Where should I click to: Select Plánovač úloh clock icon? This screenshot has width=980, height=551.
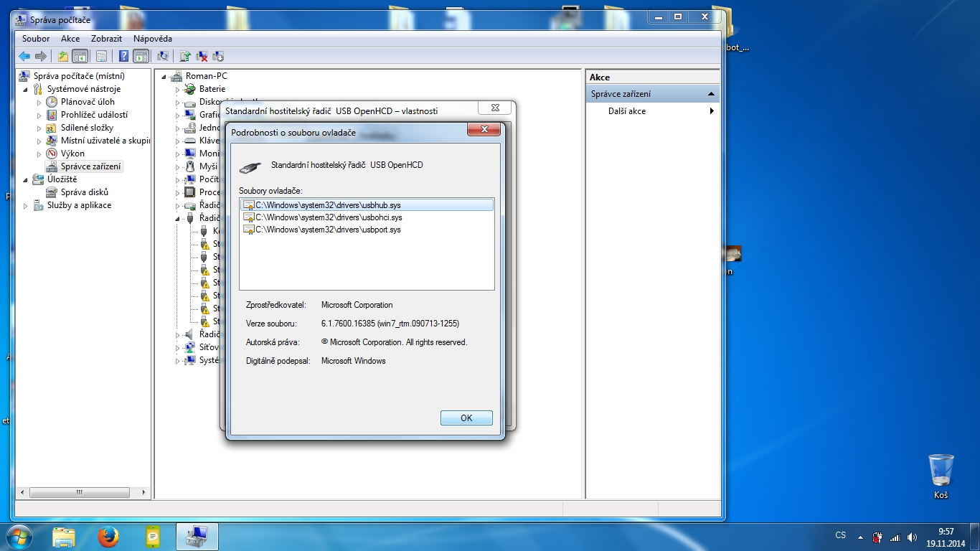click(52, 102)
